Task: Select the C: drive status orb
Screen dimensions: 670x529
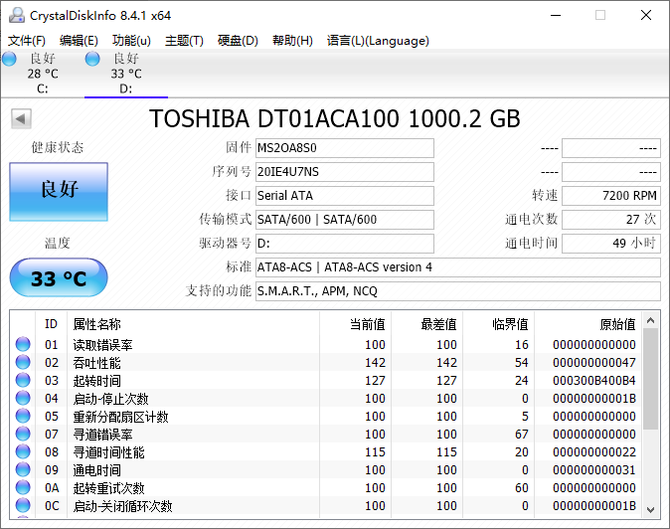Action: click(x=9, y=60)
